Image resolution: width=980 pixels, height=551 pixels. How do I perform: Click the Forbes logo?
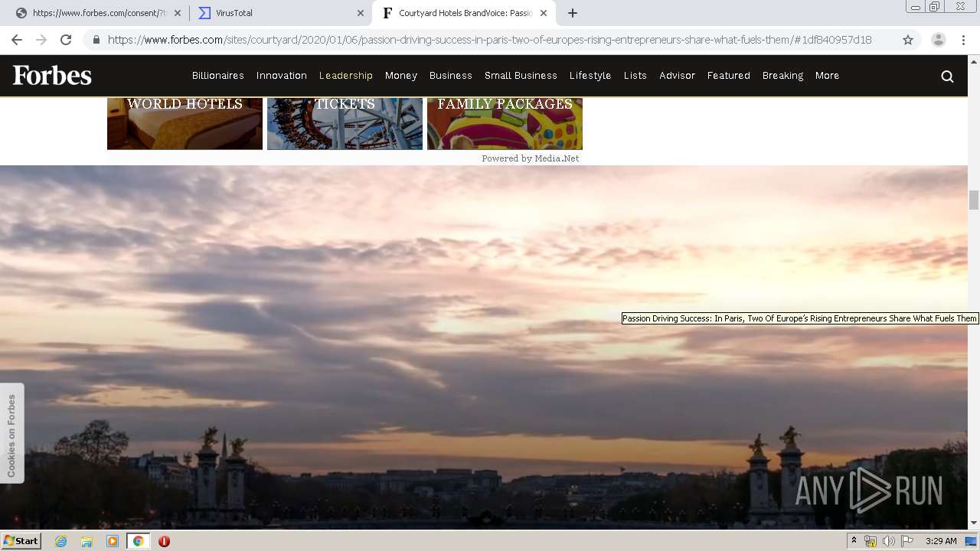(x=52, y=75)
